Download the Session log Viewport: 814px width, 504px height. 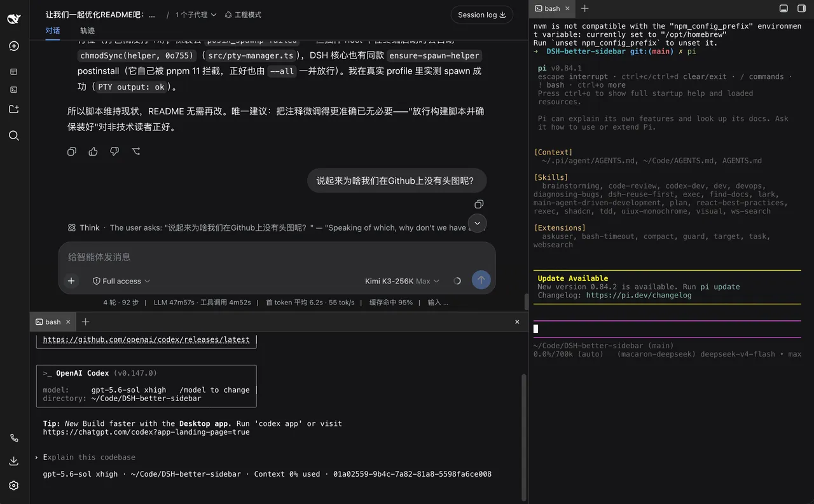[x=482, y=15]
